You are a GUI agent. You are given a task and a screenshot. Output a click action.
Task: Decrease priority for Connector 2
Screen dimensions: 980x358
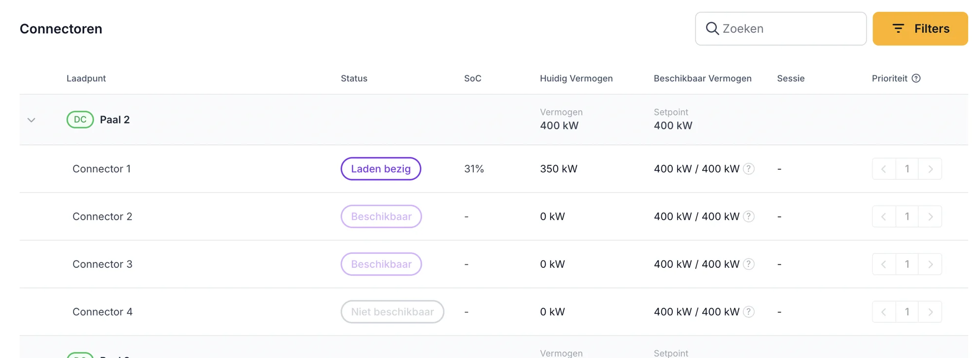[884, 216]
